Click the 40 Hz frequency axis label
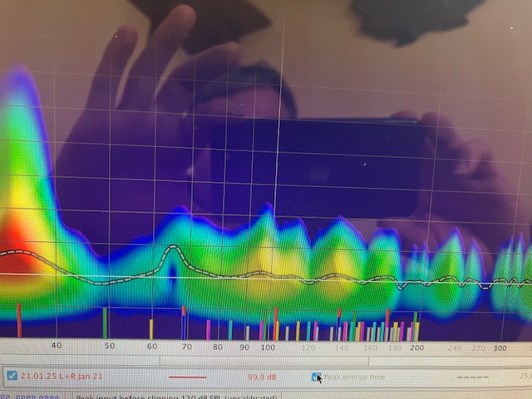The height and width of the screenshot is (399, 532). (56, 346)
